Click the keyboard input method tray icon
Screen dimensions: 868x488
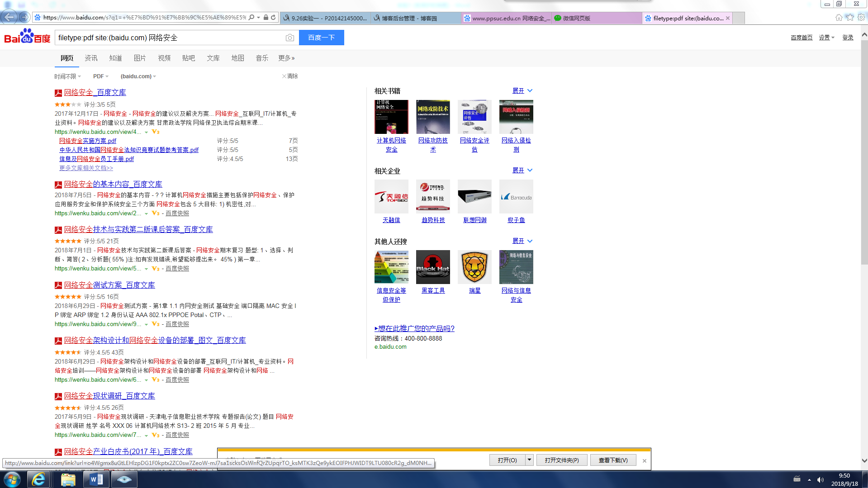point(797,479)
